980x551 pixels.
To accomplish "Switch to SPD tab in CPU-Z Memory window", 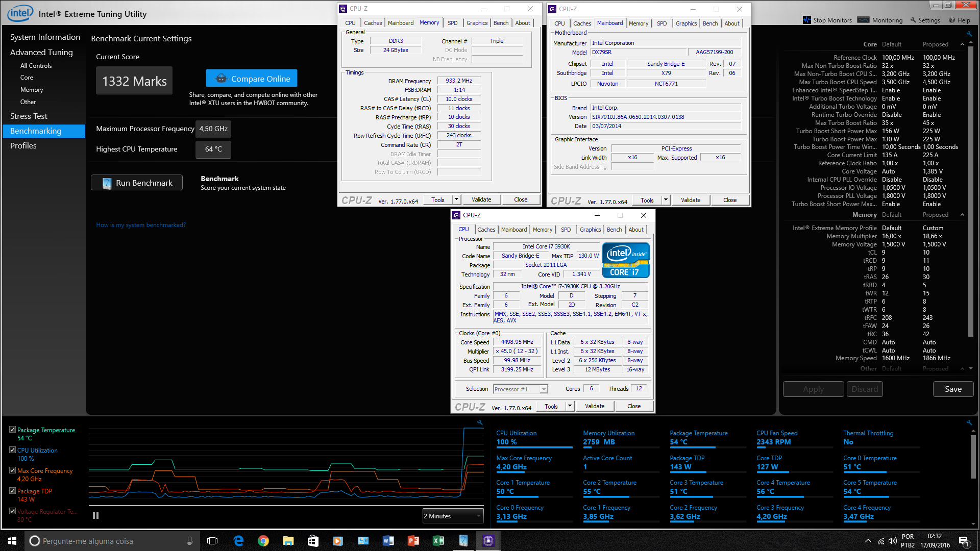I will tap(452, 23).
